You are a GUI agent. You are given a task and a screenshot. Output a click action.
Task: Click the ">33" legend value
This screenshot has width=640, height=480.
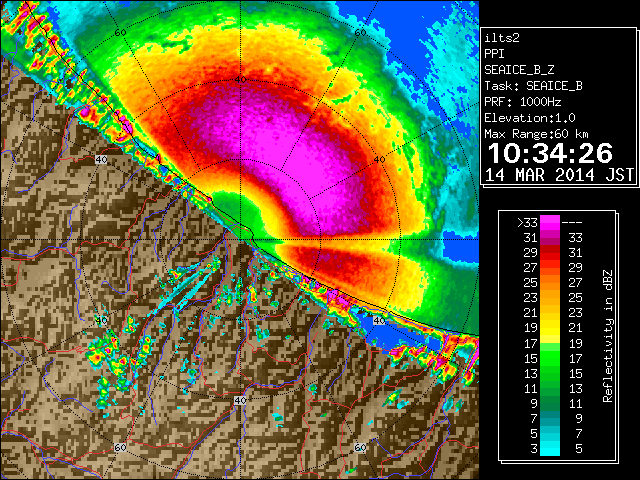pyautogui.click(x=527, y=223)
